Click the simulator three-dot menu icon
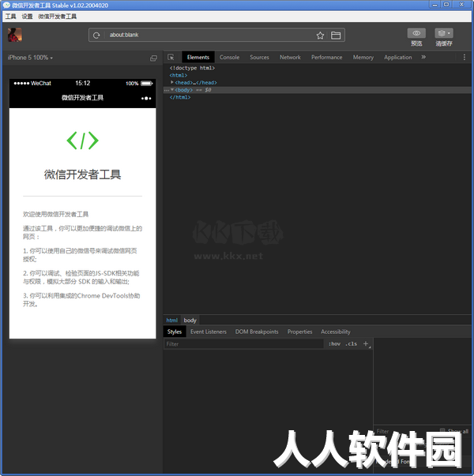The width and height of the screenshot is (474, 476). pyautogui.click(x=146, y=98)
